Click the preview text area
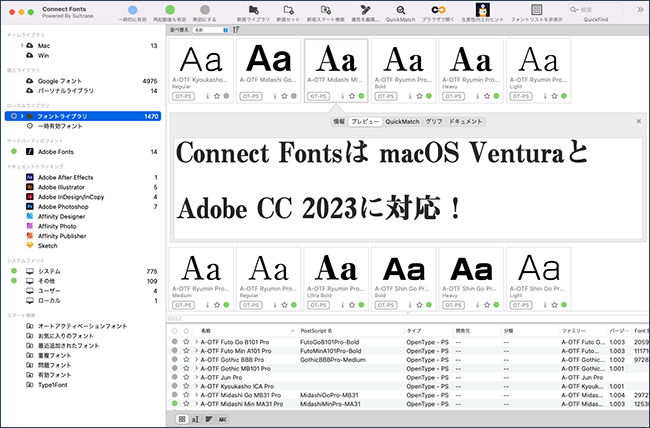The height and width of the screenshot is (428, 650). point(407,188)
